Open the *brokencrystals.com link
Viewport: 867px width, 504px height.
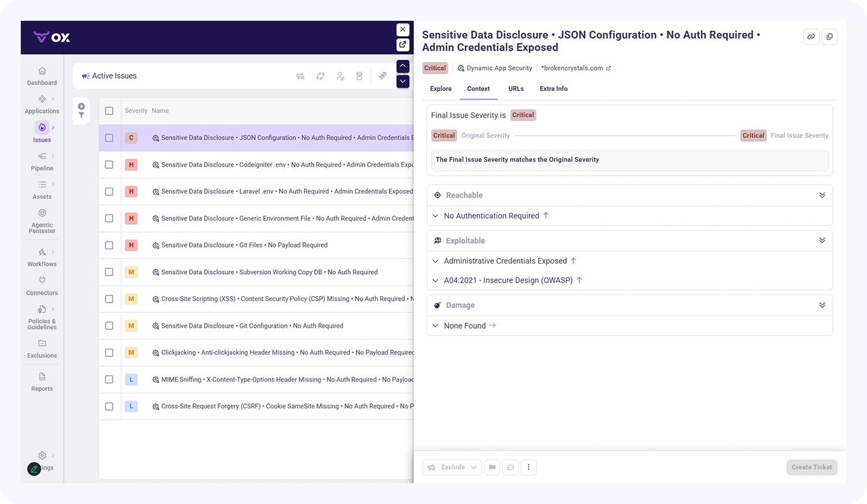pos(576,68)
